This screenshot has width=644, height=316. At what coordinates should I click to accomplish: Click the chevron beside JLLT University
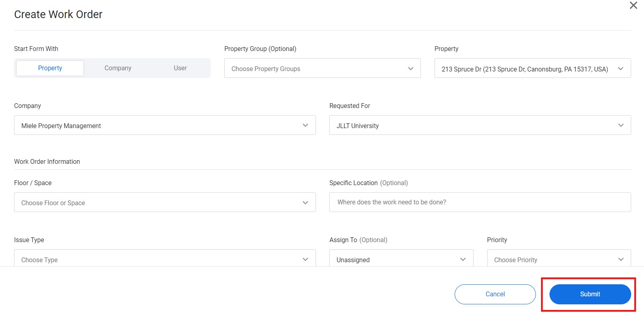(x=621, y=125)
